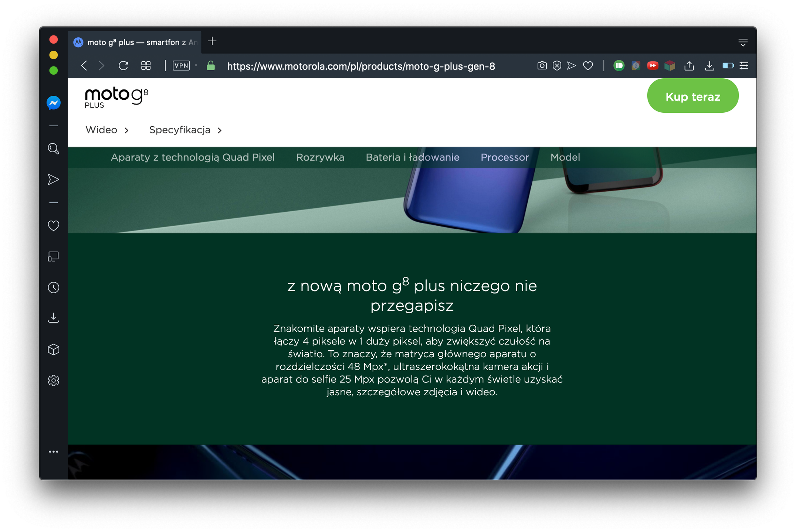Click the colorful cube extension icon

point(670,66)
